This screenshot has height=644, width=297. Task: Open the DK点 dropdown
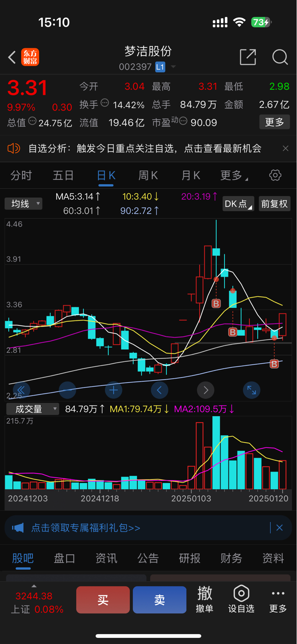pos(238,203)
